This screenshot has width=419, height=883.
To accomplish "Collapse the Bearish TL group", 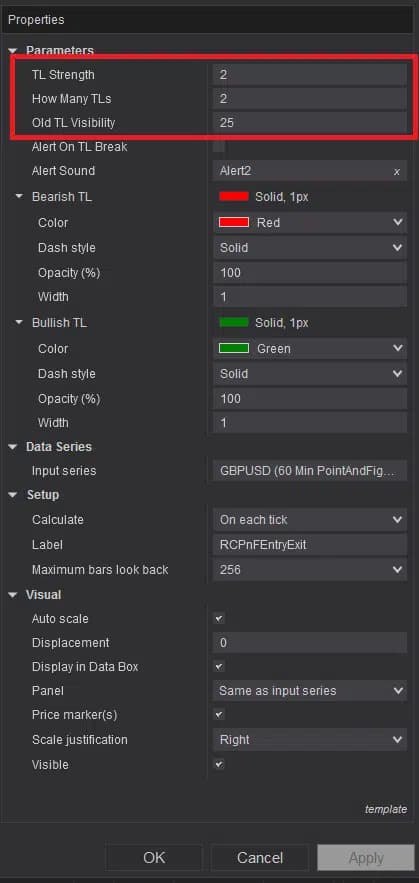I will (20, 197).
